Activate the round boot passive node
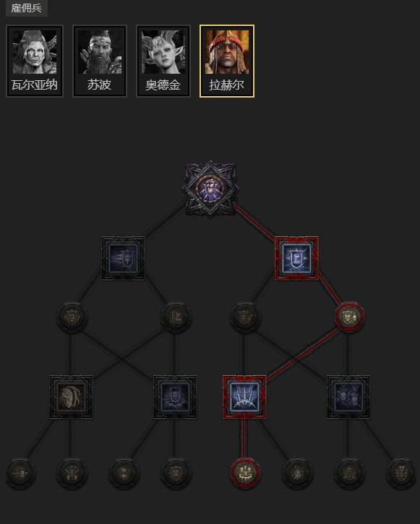The height and width of the screenshot is (524, 420). (176, 317)
